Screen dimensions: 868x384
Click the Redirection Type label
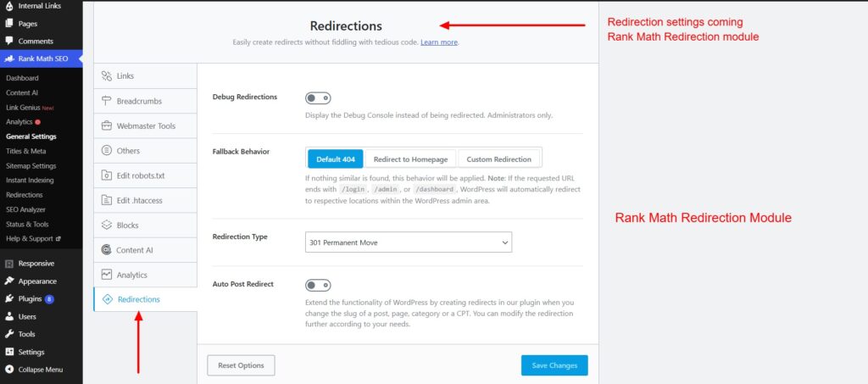(240, 237)
